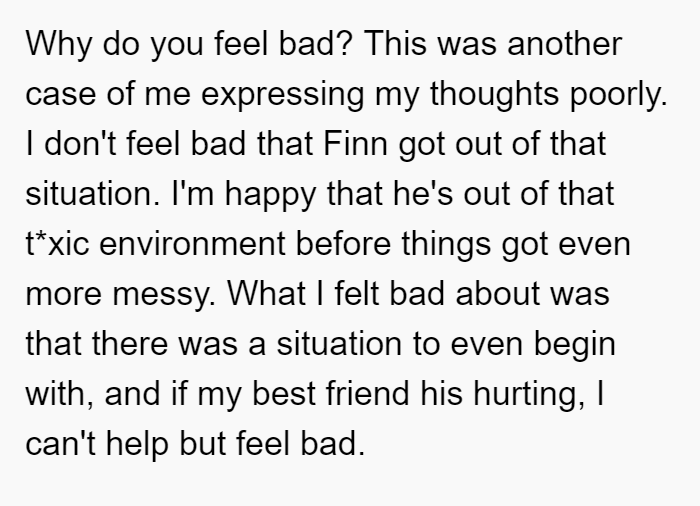This screenshot has width=700, height=506.
Task: Click the name "Finn" in the text
Action: [355, 143]
